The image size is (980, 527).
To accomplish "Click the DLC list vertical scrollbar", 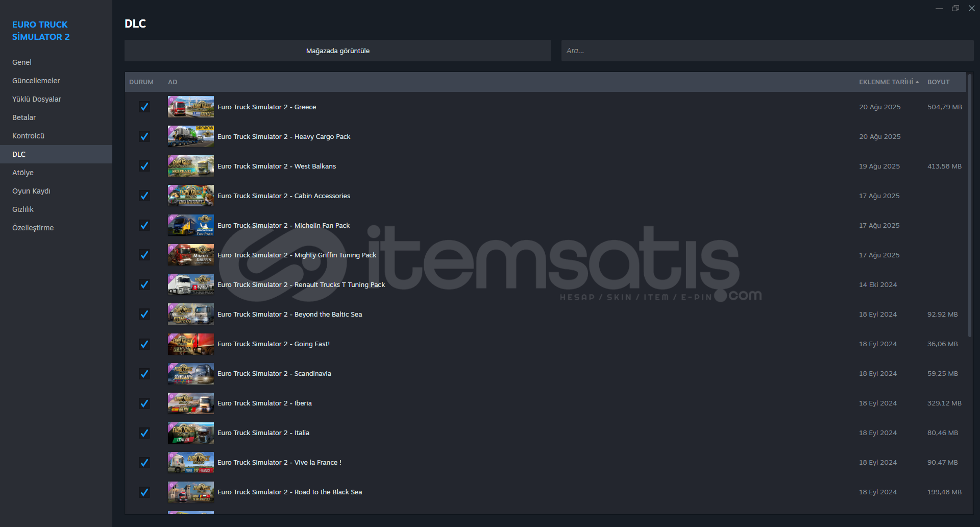I will [x=970, y=206].
